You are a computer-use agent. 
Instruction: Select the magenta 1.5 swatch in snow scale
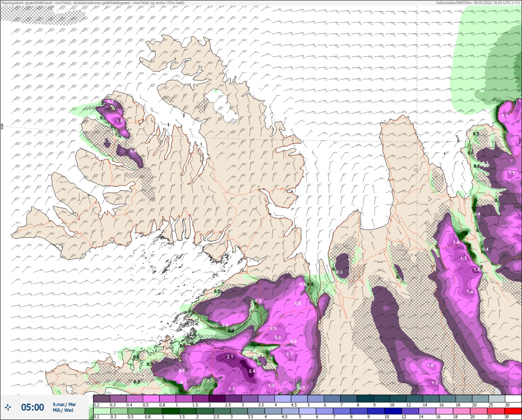200,398
